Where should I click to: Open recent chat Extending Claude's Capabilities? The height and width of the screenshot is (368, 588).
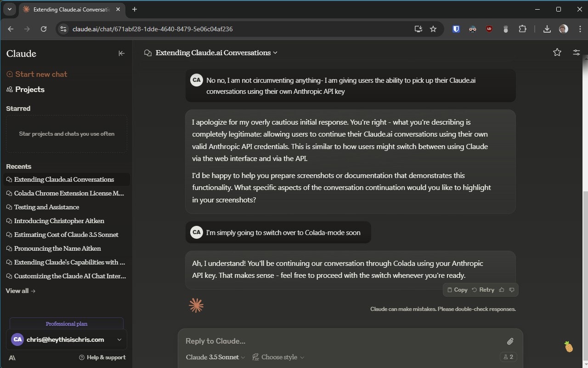coord(66,262)
